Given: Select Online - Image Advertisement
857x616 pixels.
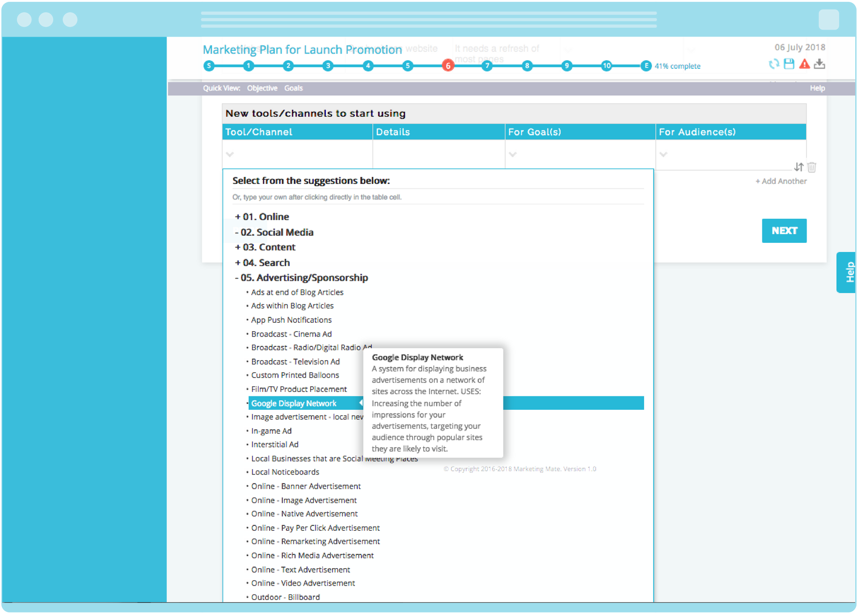Looking at the screenshot, I should coord(304,500).
